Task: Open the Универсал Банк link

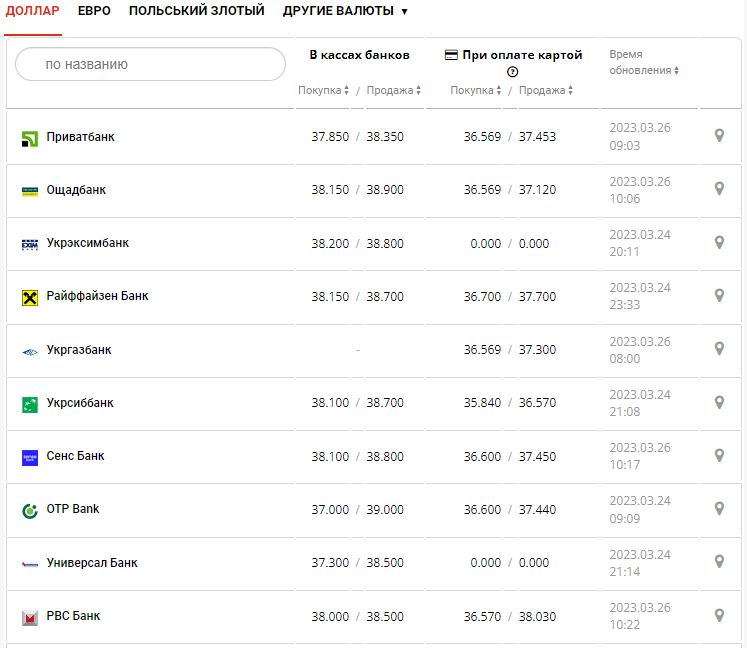Action: 92,563
